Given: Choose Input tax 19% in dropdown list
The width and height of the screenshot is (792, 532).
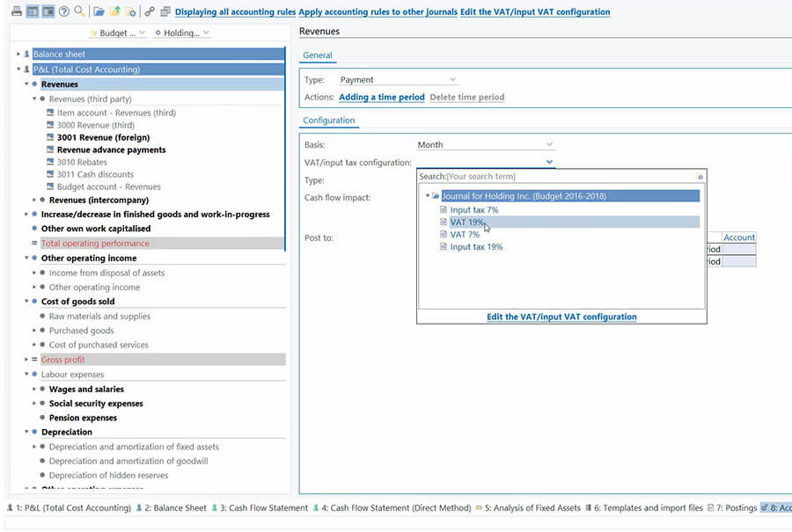Looking at the screenshot, I should (x=476, y=247).
